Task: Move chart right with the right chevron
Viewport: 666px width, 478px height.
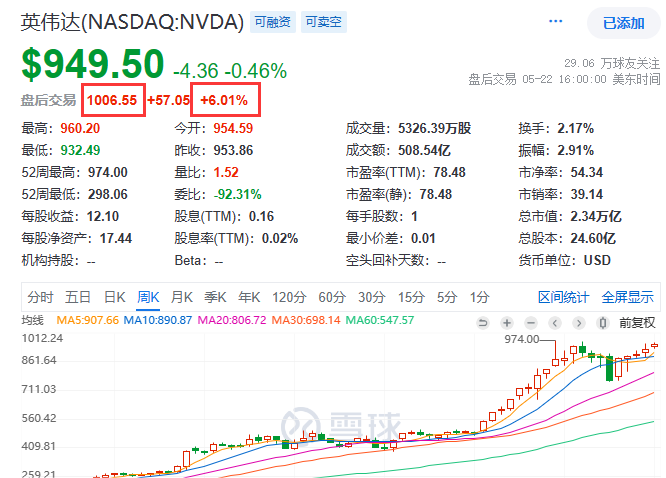Action: [579, 323]
